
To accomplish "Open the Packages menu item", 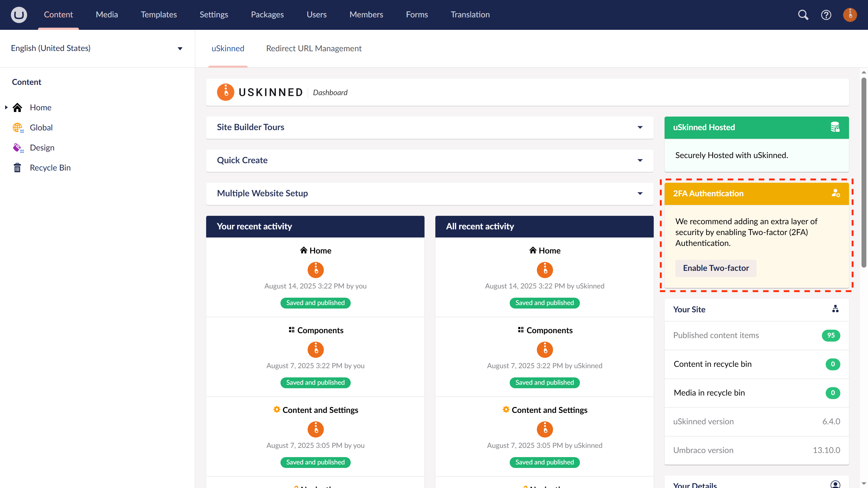I will (267, 14).
